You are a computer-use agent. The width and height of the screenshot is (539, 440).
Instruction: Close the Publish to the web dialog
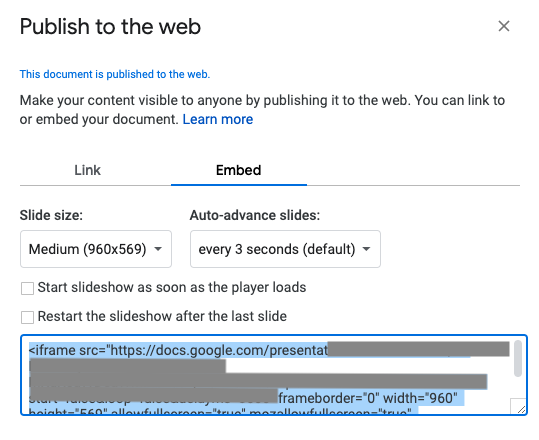pyautogui.click(x=504, y=26)
